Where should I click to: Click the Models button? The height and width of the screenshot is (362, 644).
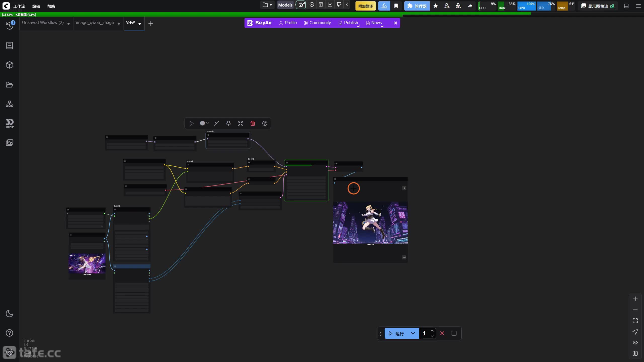coord(285,5)
